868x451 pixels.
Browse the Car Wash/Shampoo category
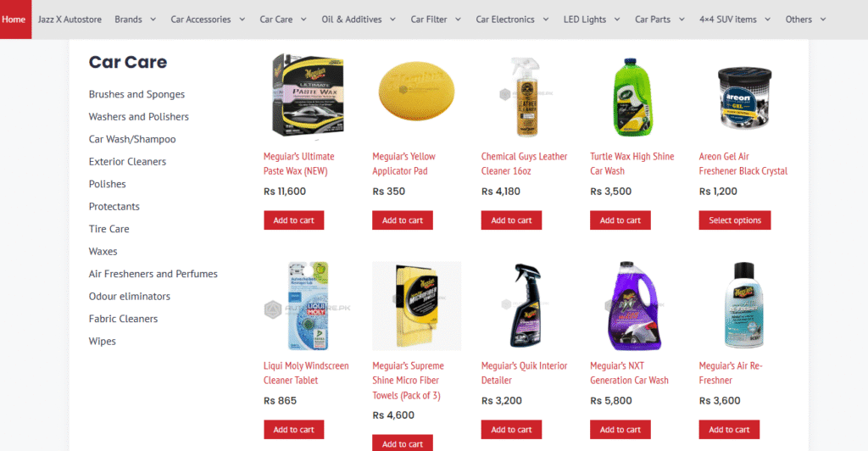tap(132, 139)
